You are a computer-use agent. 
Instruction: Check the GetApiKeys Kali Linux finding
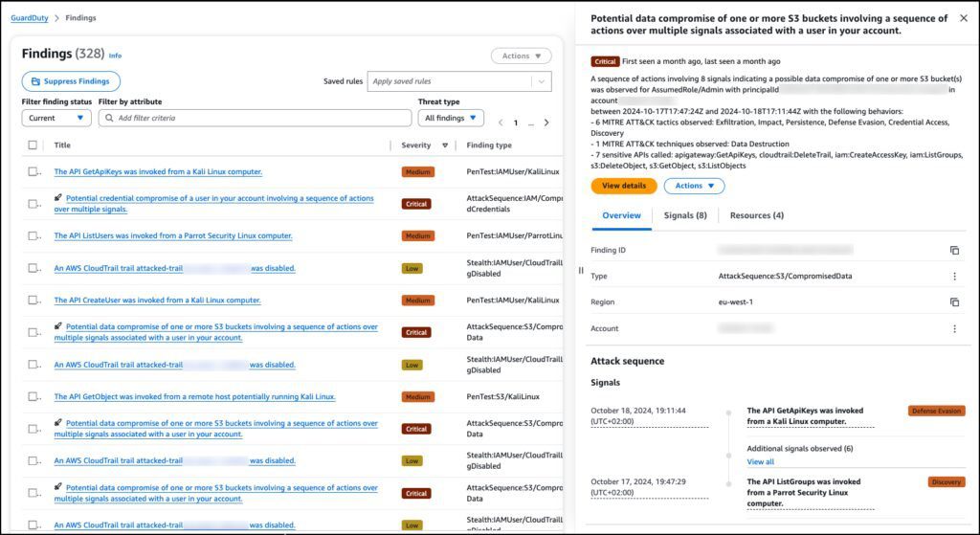tap(33, 172)
